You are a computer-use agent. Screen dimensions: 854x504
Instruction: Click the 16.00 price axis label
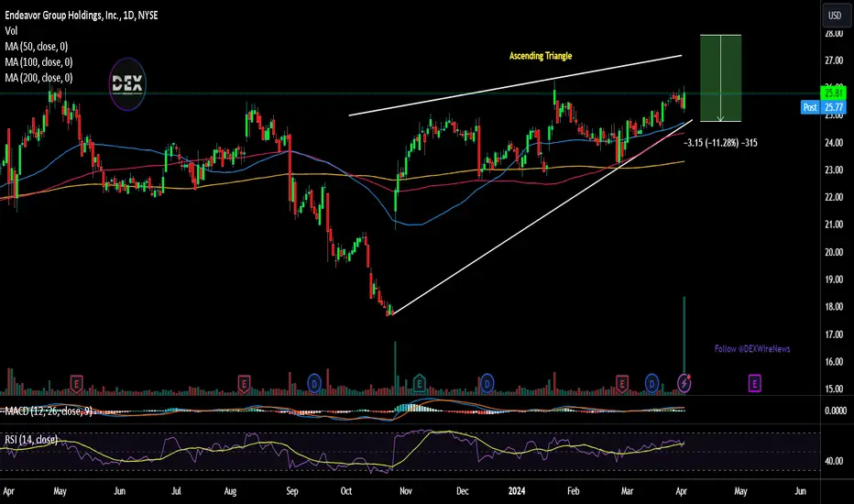click(834, 362)
